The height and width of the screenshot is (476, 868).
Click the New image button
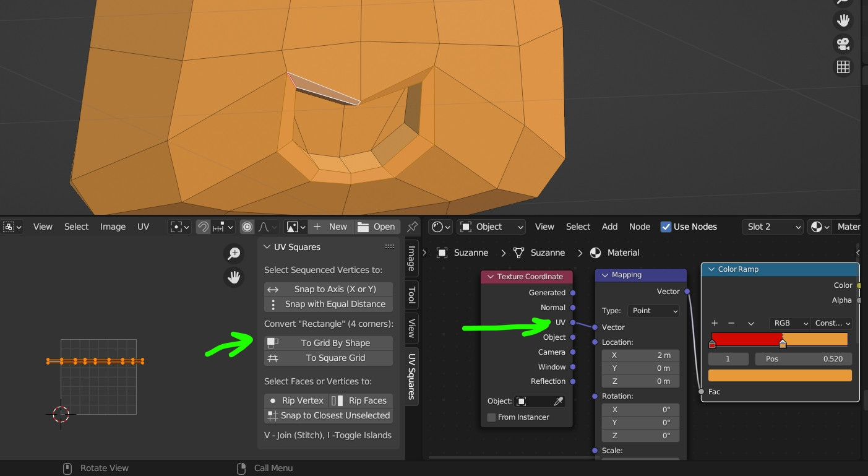pos(331,227)
